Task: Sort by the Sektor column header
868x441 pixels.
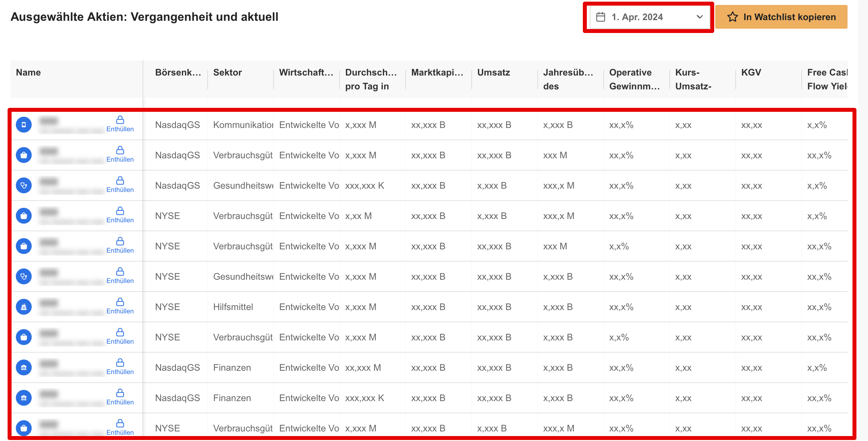Action: (227, 72)
